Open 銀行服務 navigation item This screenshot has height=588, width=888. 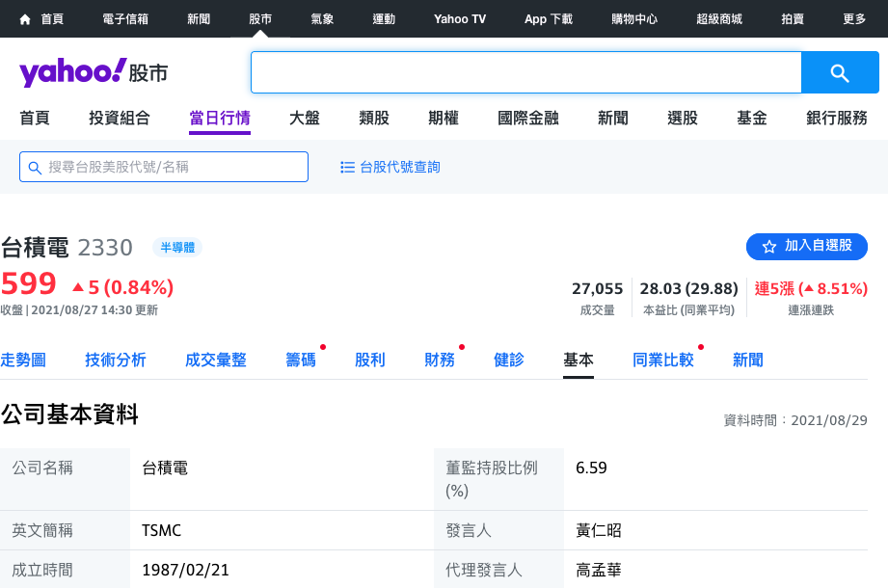click(837, 118)
